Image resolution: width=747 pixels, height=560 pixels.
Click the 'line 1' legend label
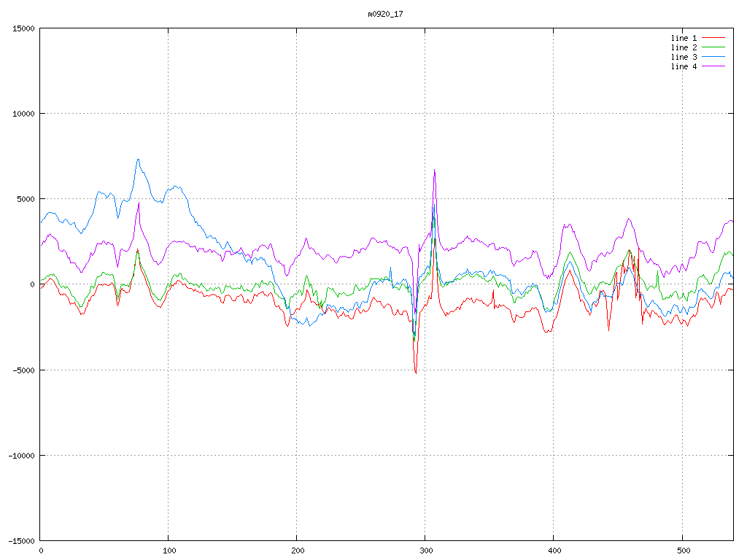click(x=684, y=38)
